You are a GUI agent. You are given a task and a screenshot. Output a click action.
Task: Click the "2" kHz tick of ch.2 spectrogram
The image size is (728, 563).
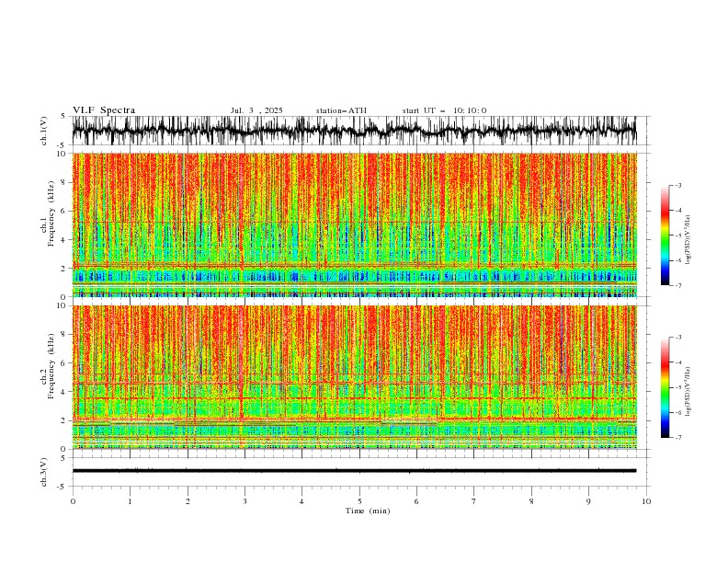pyautogui.click(x=64, y=419)
